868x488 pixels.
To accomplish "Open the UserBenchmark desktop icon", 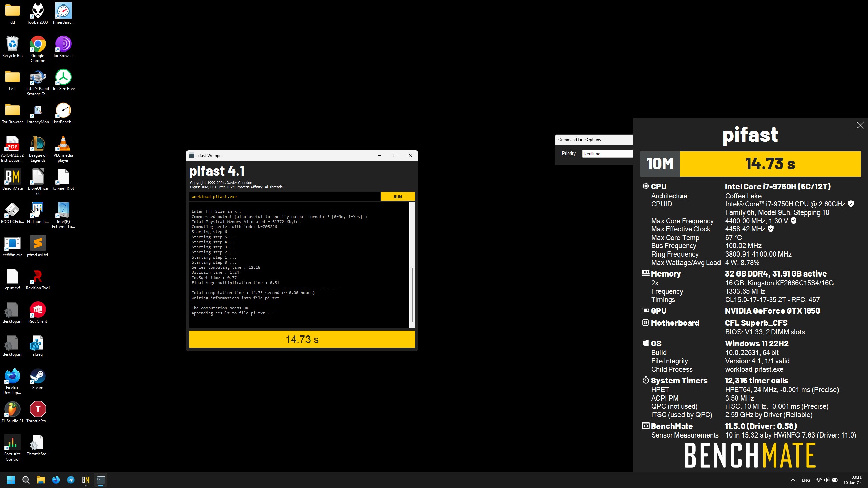I will 63,113.
